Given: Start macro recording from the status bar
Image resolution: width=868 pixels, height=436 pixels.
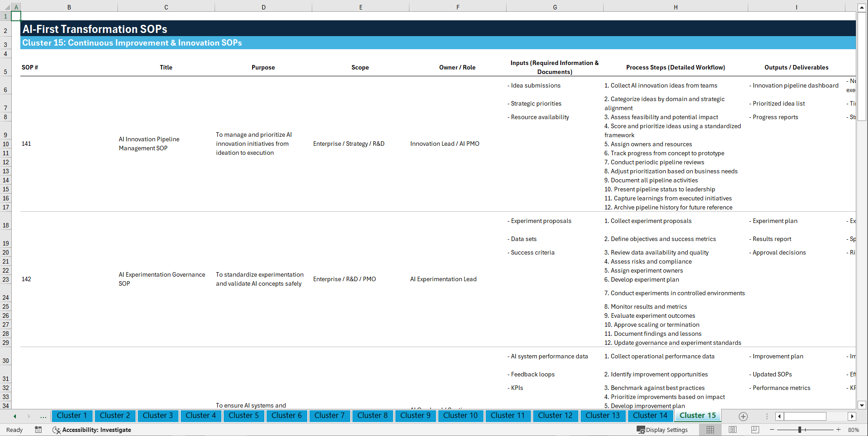Looking at the screenshot, I should pyautogui.click(x=38, y=430).
